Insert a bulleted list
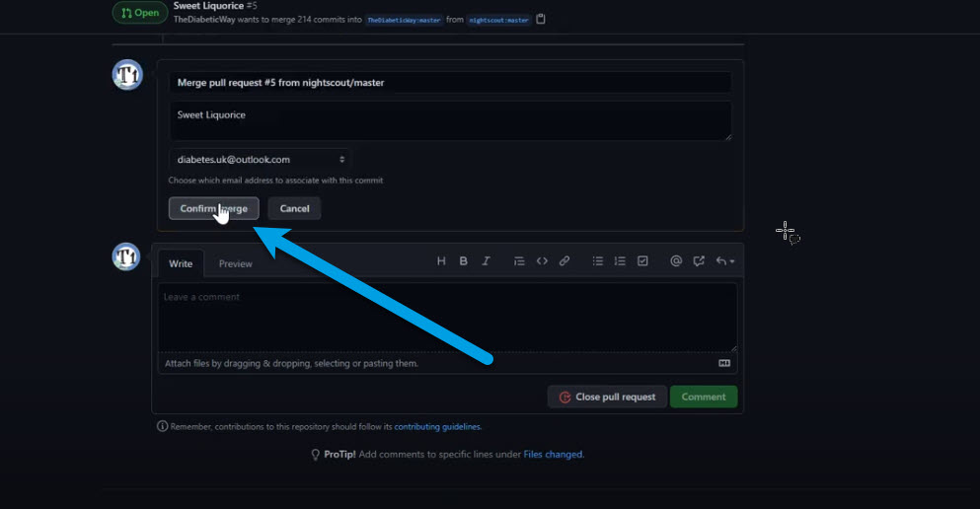 tap(597, 261)
